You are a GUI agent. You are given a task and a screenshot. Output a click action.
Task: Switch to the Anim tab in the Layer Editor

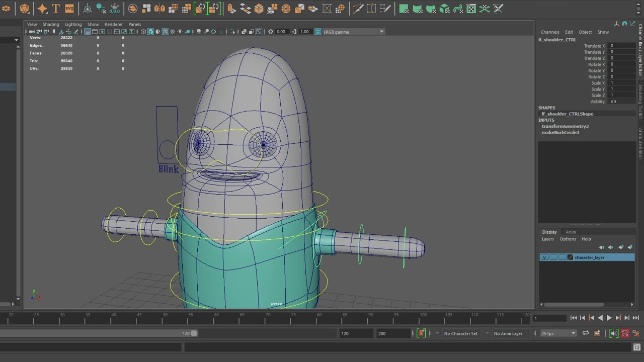(x=571, y=232)
